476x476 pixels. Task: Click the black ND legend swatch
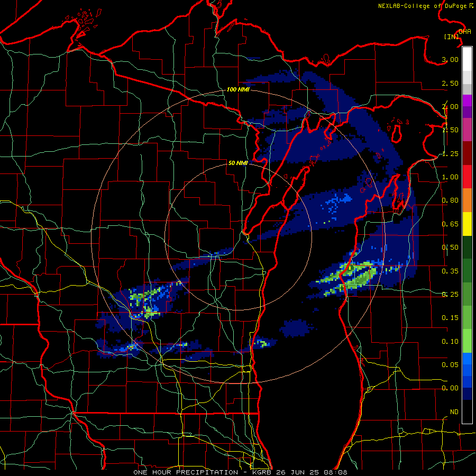(x=467, y=411)
